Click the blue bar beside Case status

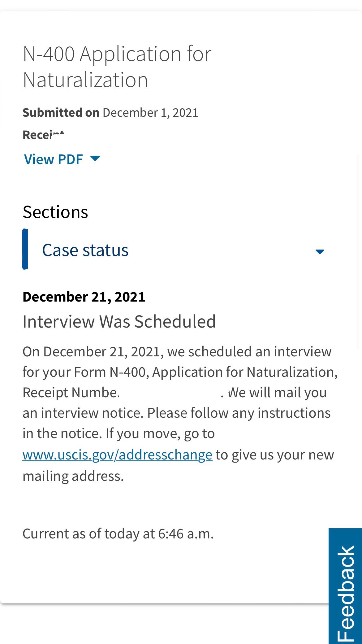click(25, 249)
